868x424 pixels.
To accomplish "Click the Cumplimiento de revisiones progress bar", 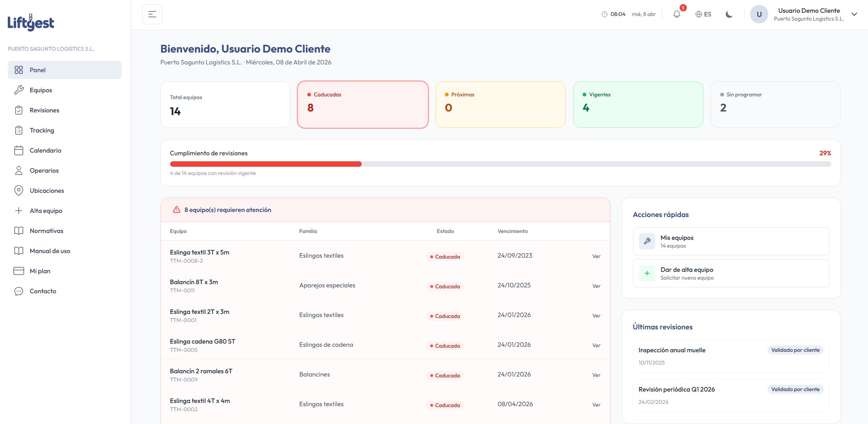I will pos(500,164).
